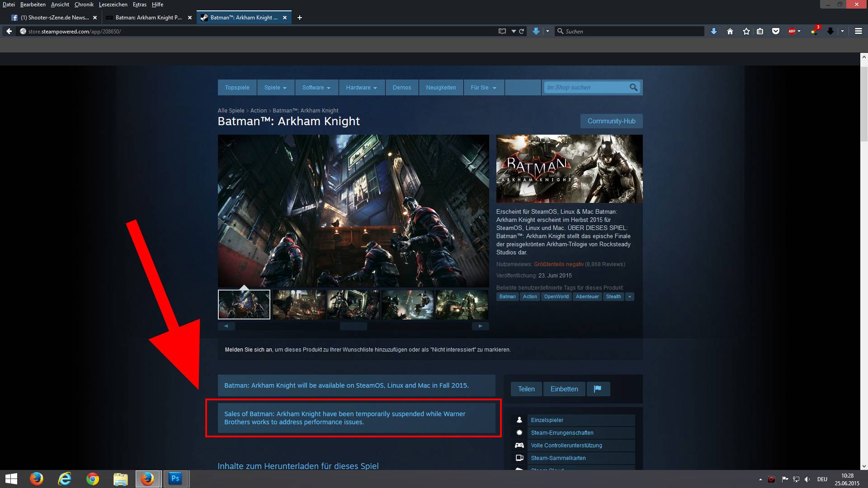Go to the browser home page
The height and width of the screenshot is (488, 868).
tap(730, 31)
